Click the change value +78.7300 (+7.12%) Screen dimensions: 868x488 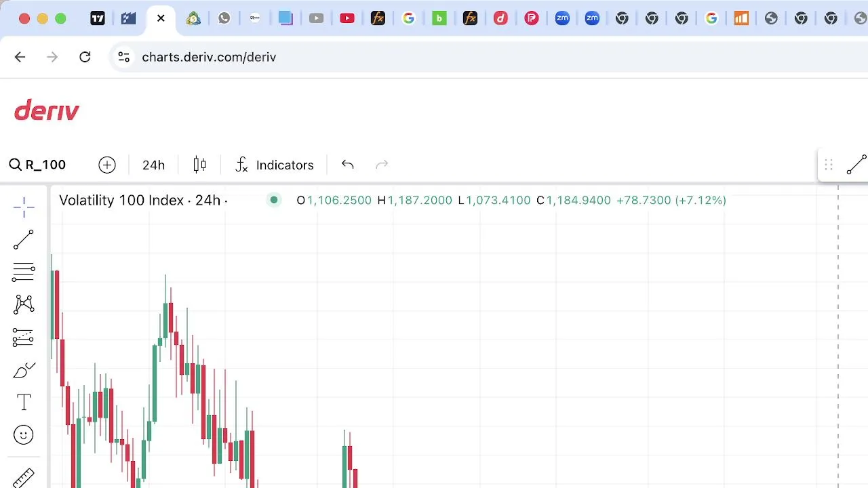coord(671,200)
